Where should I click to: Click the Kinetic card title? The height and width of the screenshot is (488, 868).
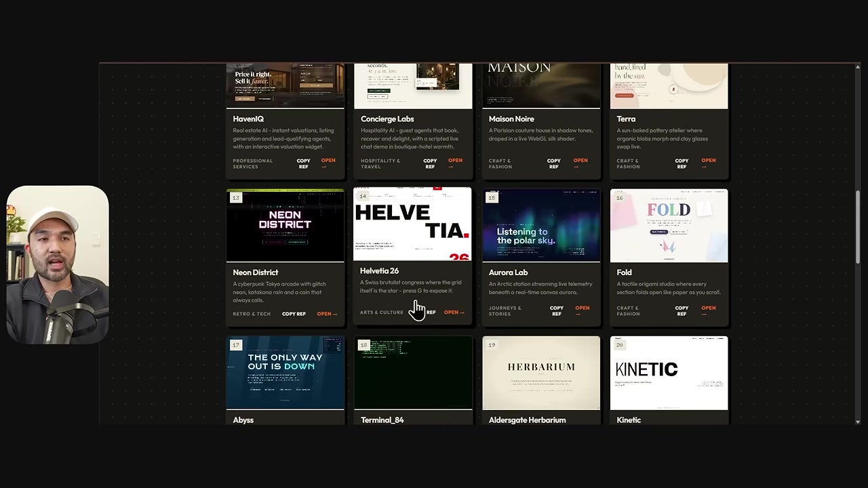(x=629, y=420)
